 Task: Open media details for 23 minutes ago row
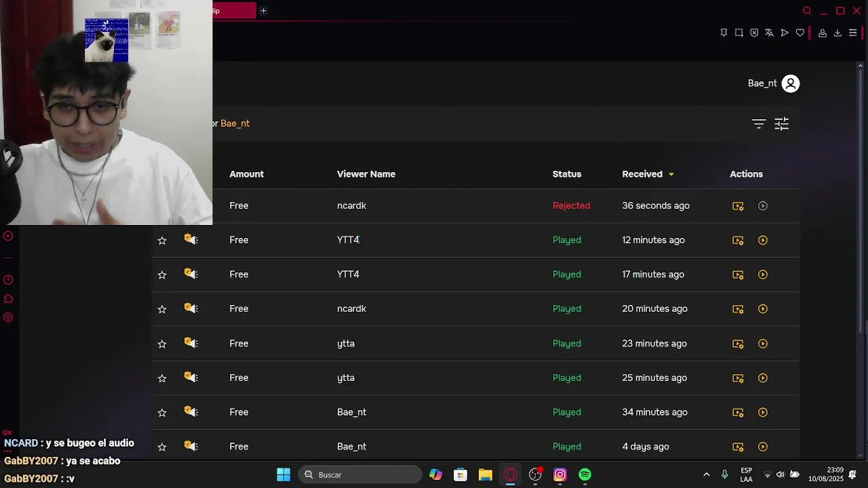(x=738, y=344)
